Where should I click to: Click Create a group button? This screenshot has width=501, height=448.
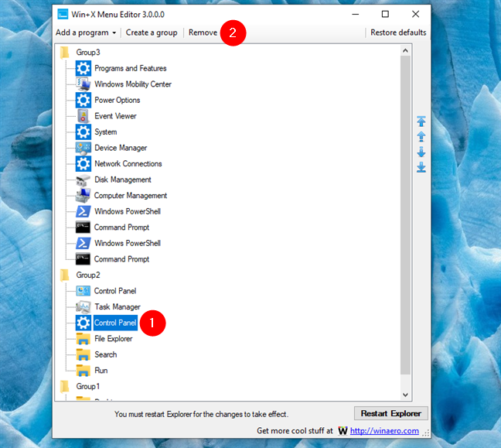coord(152,32)
